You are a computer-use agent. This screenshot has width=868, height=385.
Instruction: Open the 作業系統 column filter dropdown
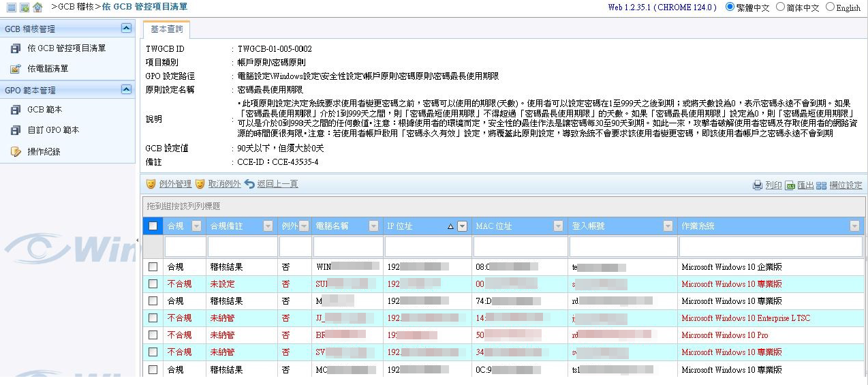(x=854, y=226)
